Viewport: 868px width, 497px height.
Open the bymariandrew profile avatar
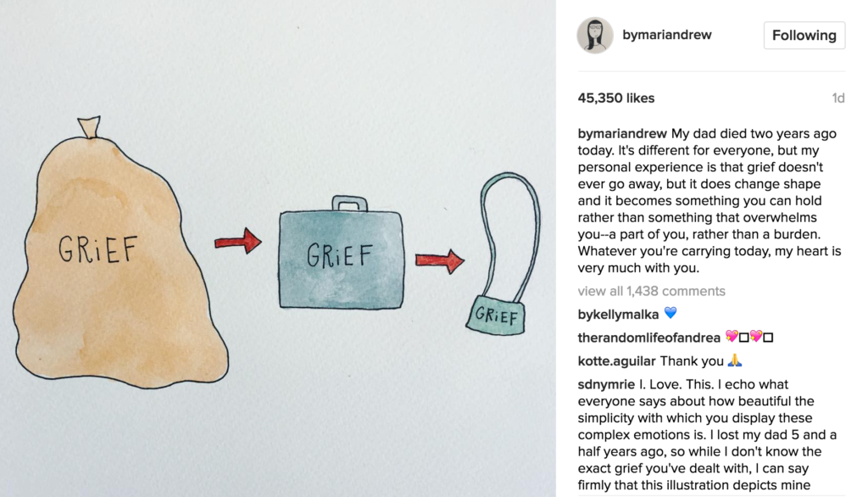tap(595, 35)
